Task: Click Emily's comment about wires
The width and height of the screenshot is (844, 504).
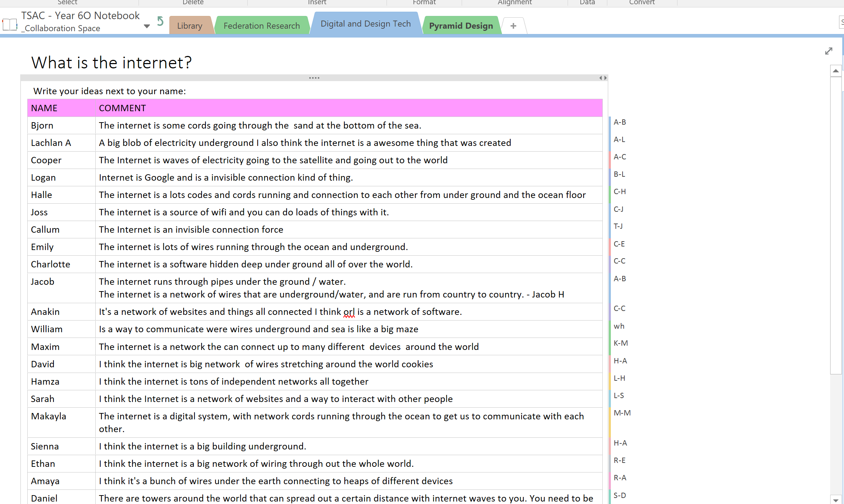Action: coord(253,247)
